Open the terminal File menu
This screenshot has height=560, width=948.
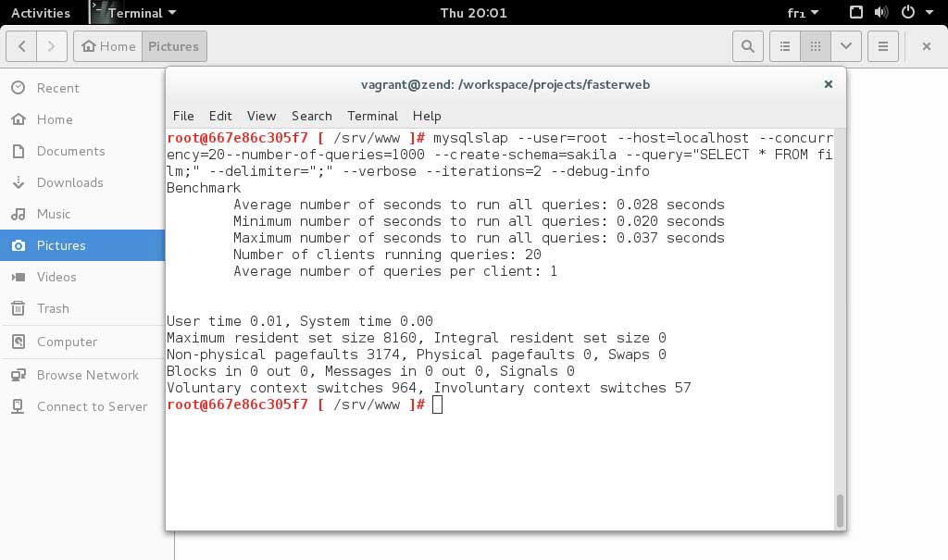[x=183, y=116]
